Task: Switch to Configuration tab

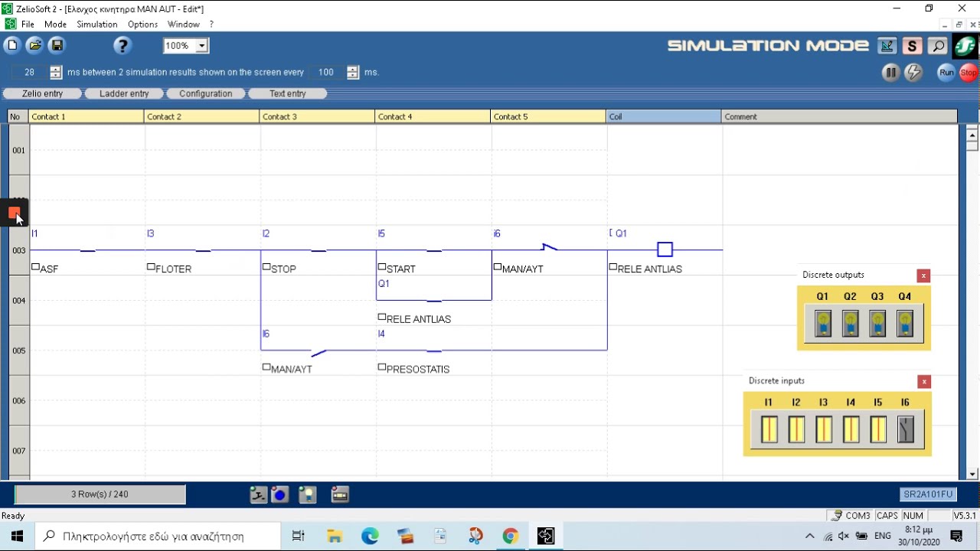Action: [x=206, y=93]
